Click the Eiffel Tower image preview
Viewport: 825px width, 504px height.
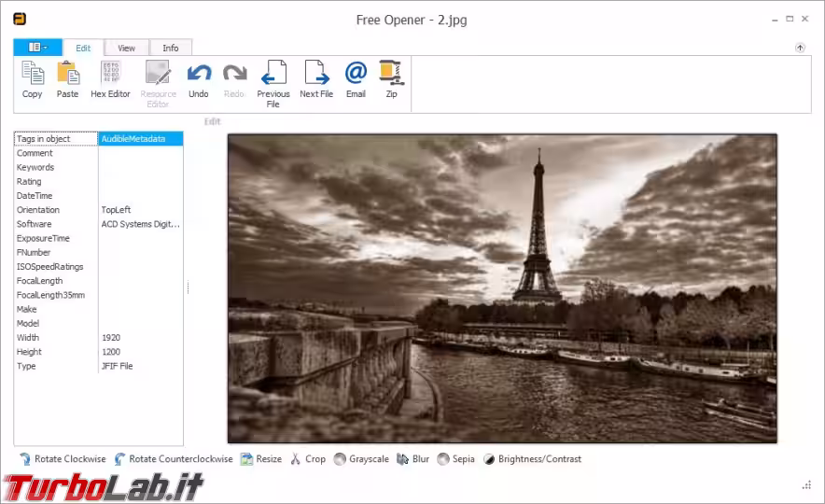[502, 288]
